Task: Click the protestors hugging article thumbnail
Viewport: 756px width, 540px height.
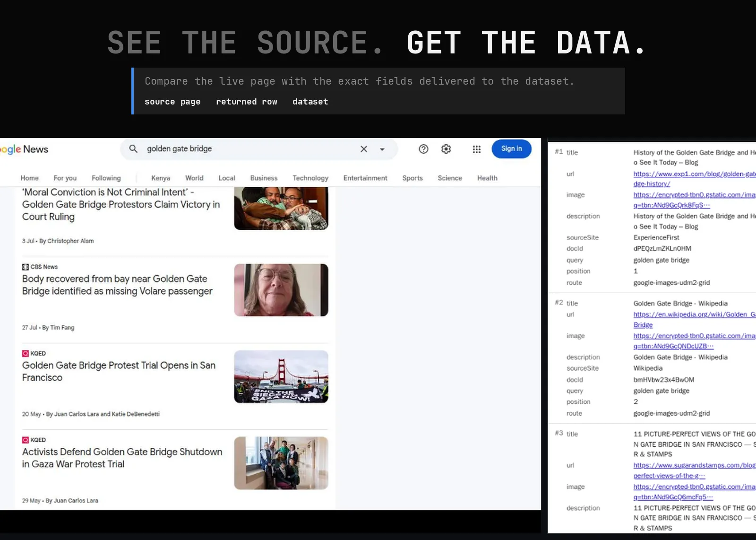Action: coord(281,208)
